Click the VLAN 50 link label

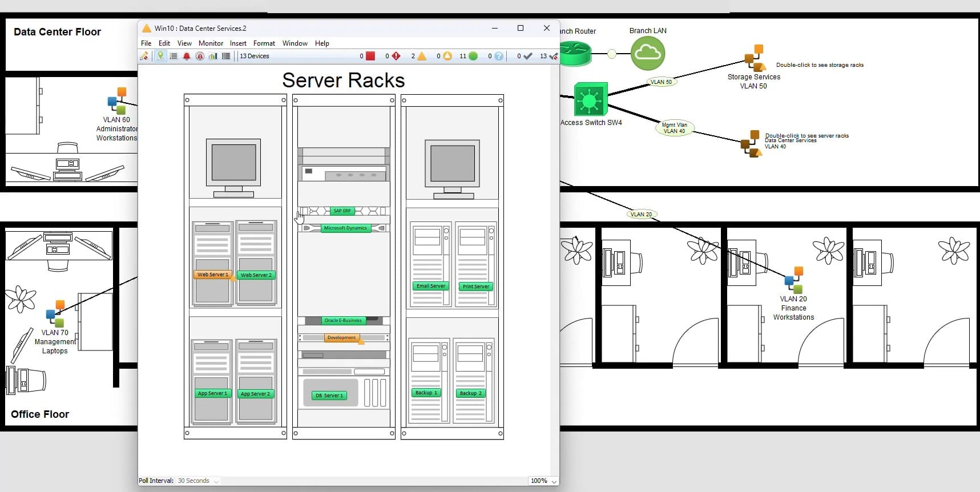coord(661,82)
